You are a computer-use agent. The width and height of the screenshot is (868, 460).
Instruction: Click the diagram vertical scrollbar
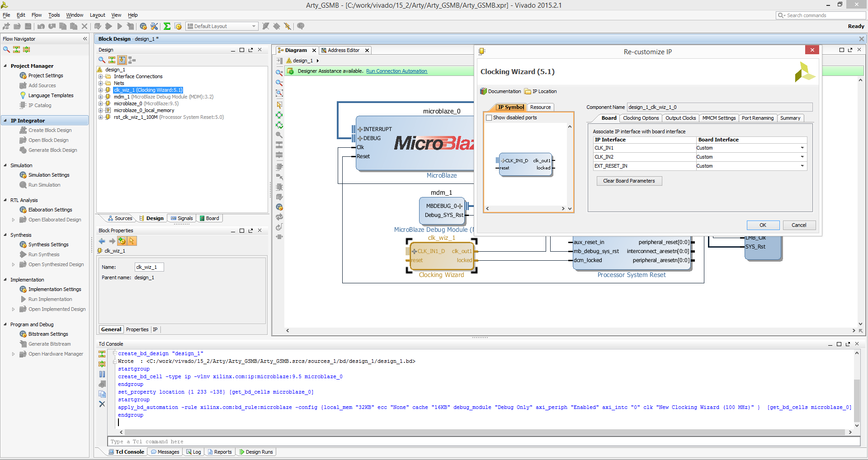(x=860, y=202)
